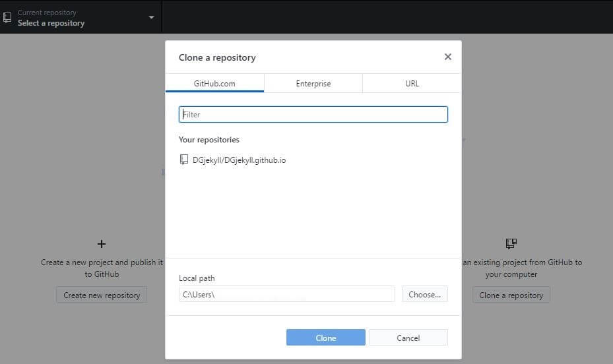Screen dimensions: 613x364
Task: Open folder picker with Choose... button
Action: pyautogui.click(x=424, y=294)
